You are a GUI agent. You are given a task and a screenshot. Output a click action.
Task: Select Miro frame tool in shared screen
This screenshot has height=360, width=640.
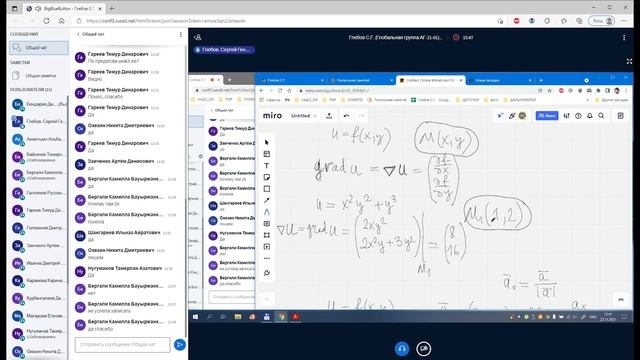tap(267, 235)
